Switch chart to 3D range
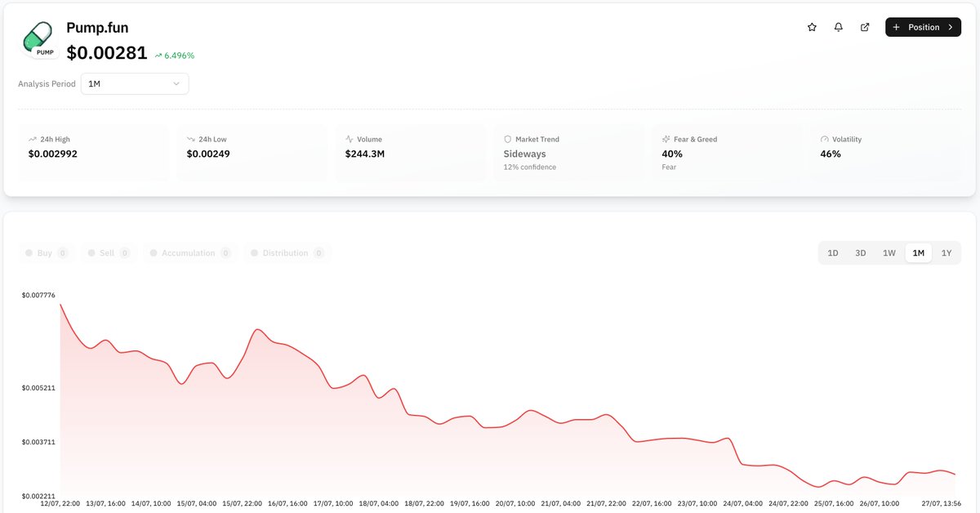This screenshot has height=513, width=980. [x=861, y=253]
